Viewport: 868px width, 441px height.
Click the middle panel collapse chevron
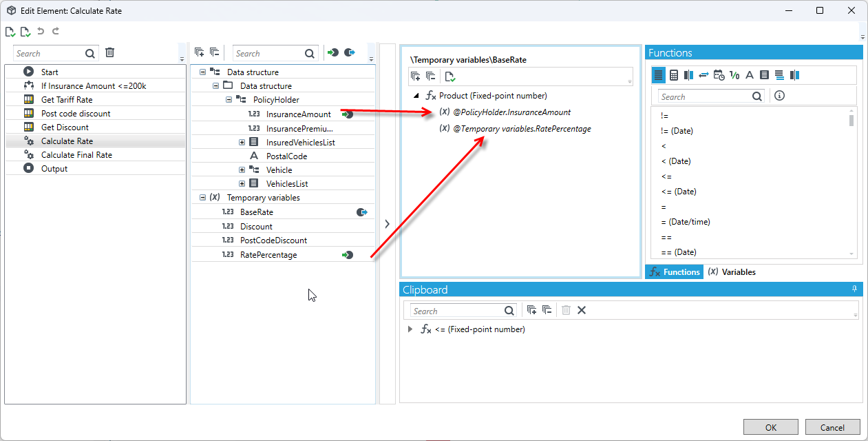coord(387,224)
